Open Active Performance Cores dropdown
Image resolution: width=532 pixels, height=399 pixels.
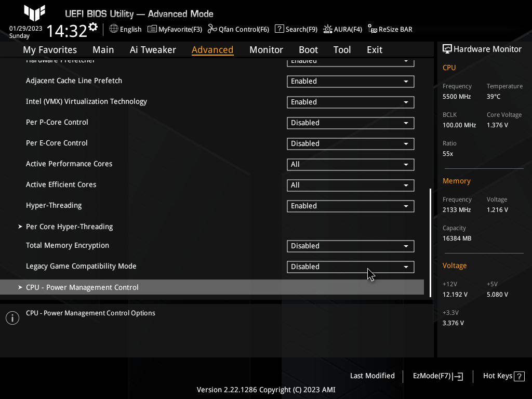[351, 165]
